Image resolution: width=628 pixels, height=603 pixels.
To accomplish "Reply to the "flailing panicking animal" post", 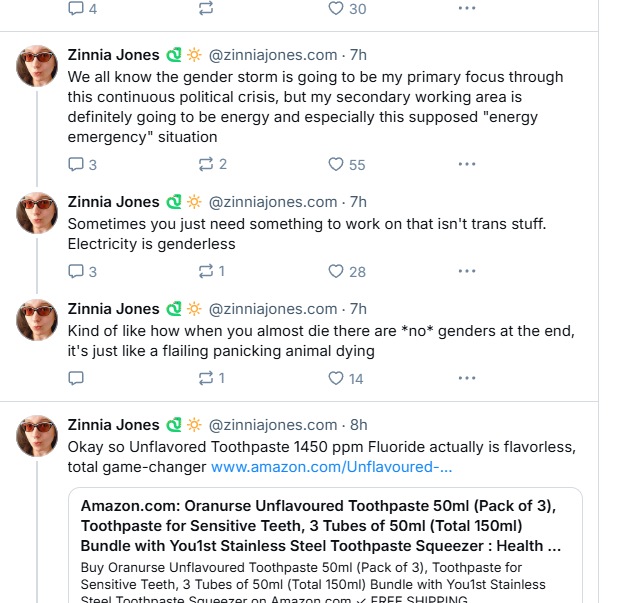I will tap(76, 378).
